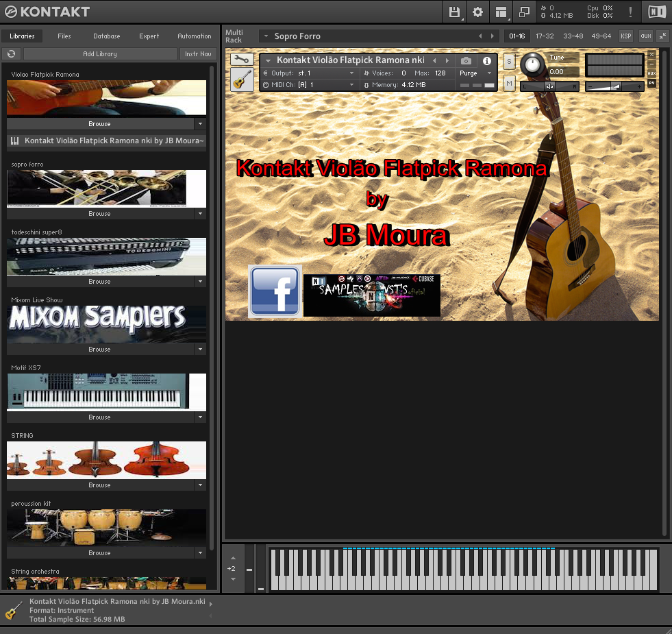Screen dimensions: 672x634
Task: Open the save/load disk menu
Action: click(x=454, y=12)
